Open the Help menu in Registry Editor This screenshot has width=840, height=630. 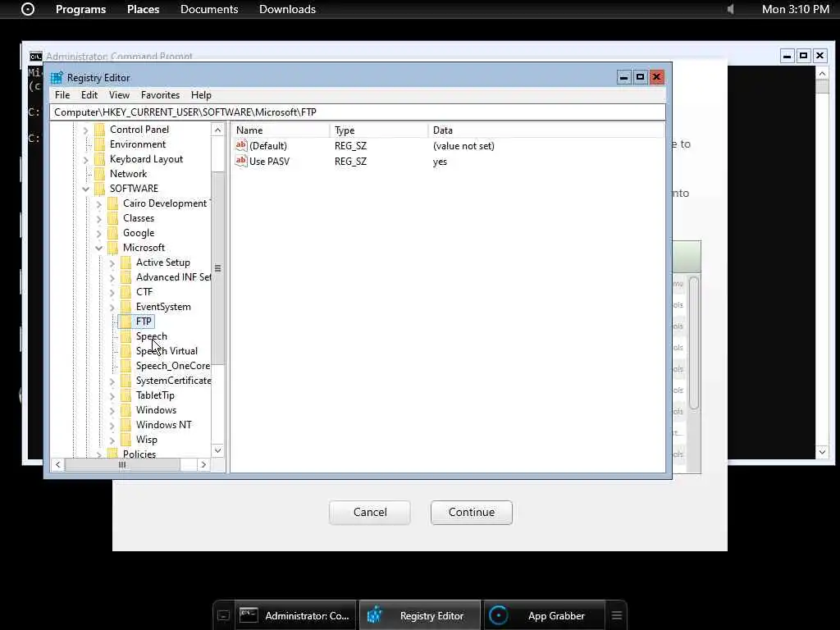pos(201,95)
